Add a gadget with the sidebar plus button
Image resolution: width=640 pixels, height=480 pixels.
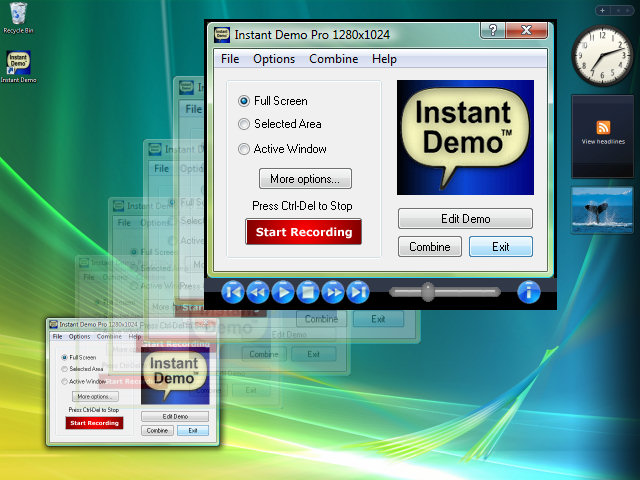(602, 11)
